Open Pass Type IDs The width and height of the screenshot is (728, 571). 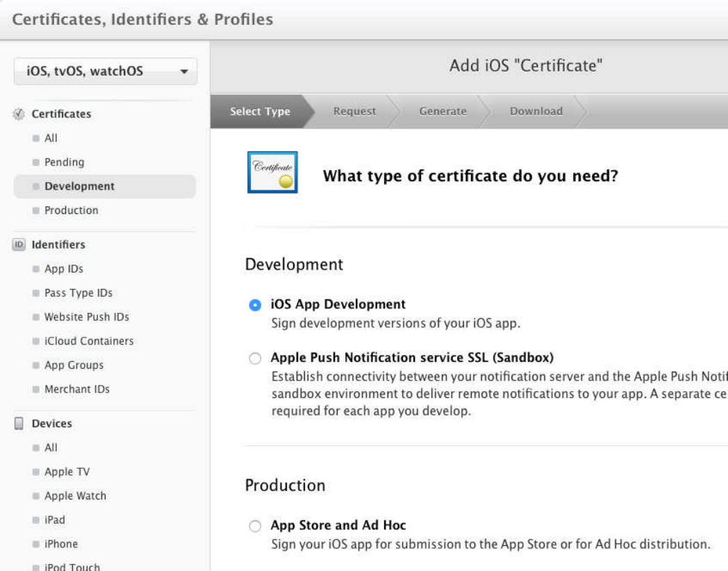(x=78, y=293)
